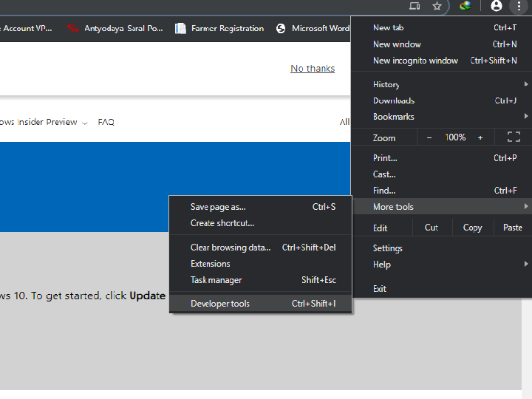This screenshot has width=532, height=399.
Task: Decrease zoom with the minus button
Action: [429, 137]
